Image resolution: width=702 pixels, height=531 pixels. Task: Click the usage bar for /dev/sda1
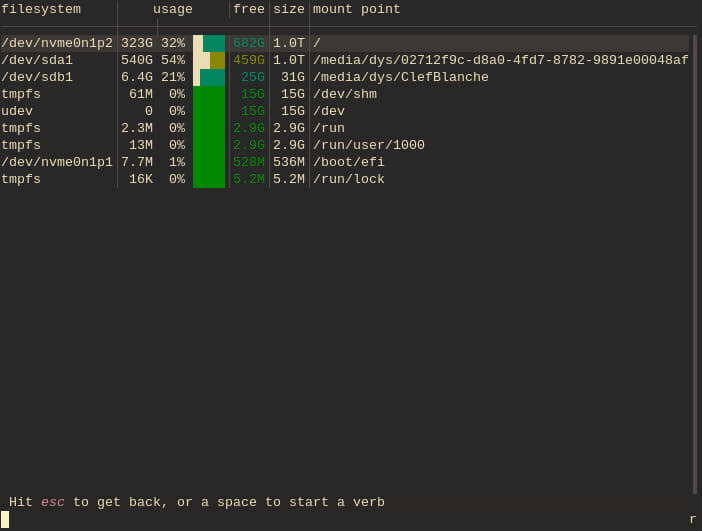point(209,60)
